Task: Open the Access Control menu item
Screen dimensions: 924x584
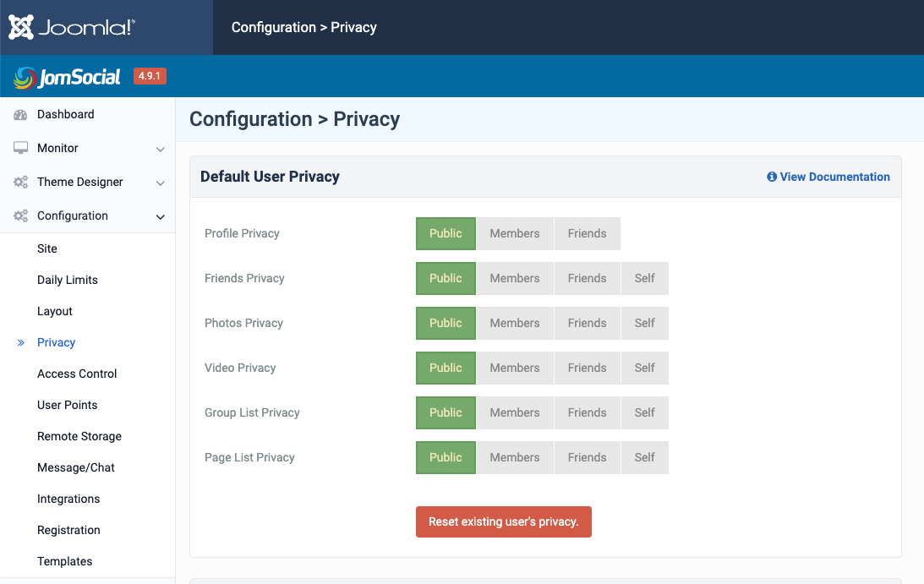Action: click(77, 374)
